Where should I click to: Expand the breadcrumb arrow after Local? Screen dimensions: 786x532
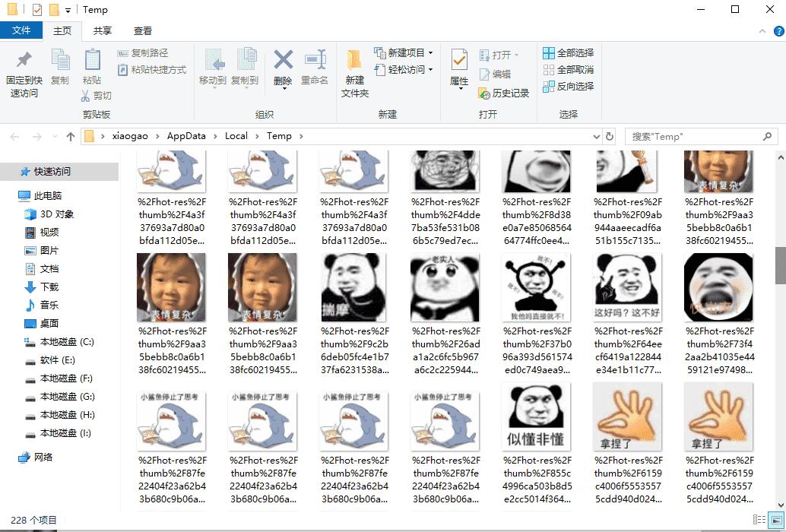pos(256,135)
